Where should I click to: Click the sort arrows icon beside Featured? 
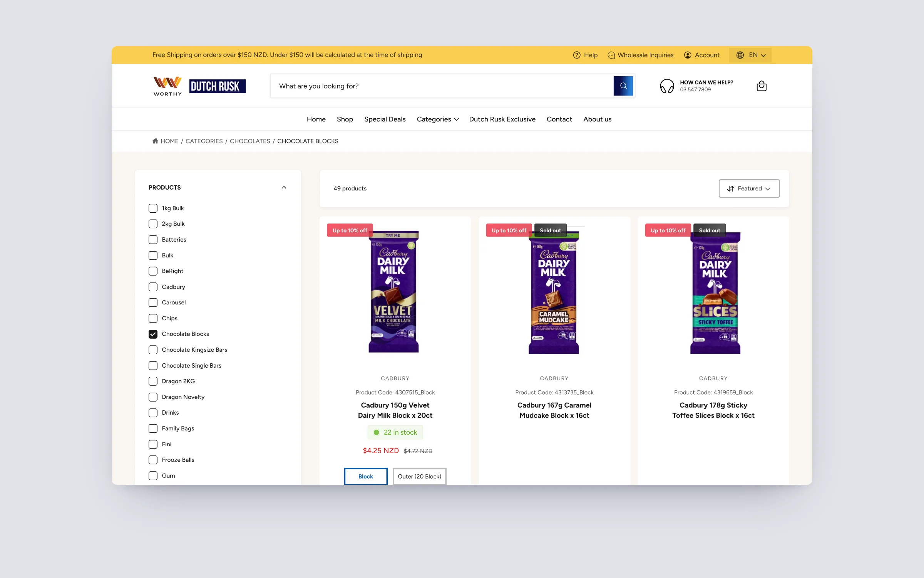pyautogui.click(x=730, y=188)
